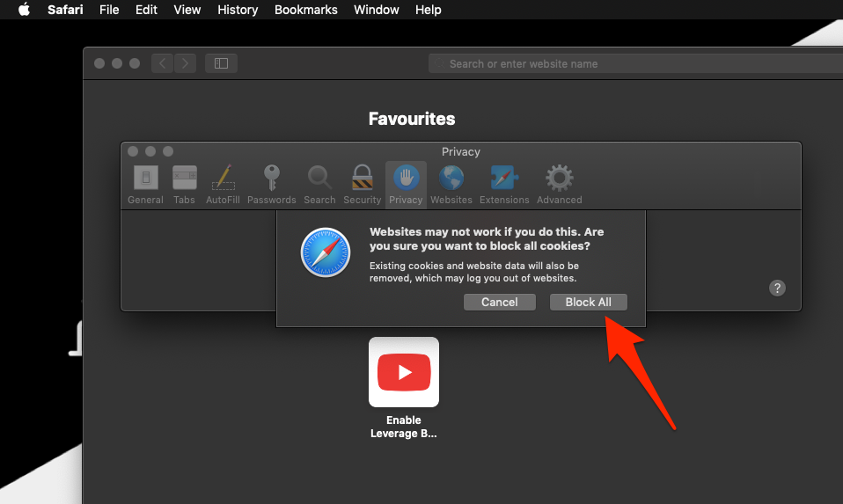This screenshot has width=843, height=504.
Task: Open the Websites globe pane
Action: 451,184
